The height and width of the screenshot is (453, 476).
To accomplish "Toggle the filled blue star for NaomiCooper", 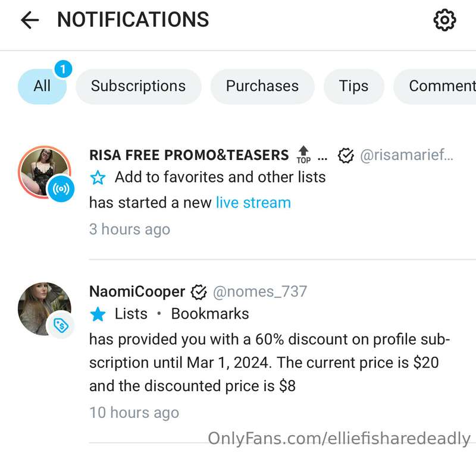I will 98,314.
